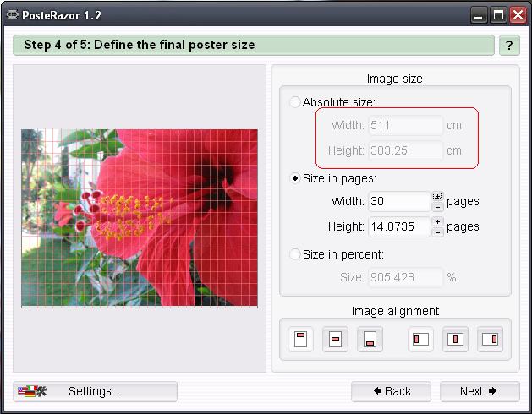Align image to left
Viewport: 532px width, 414px height.
(420, 339)
